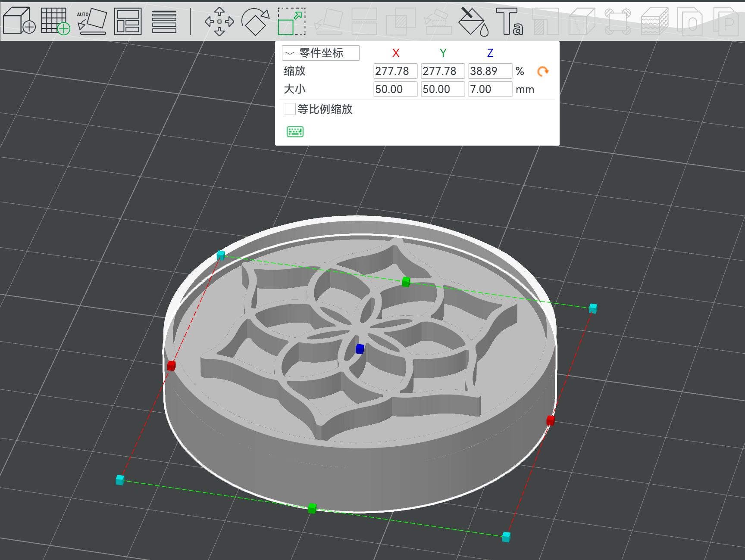Reset scale with the orange arrow
This screenshot has width=745, height=560.
(543, 71)
